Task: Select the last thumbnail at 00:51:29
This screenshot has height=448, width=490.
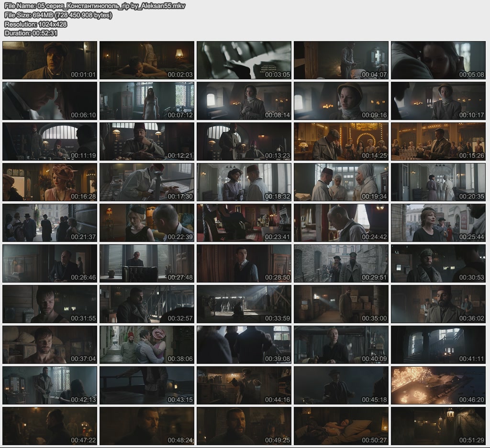Action: (438, 426)
